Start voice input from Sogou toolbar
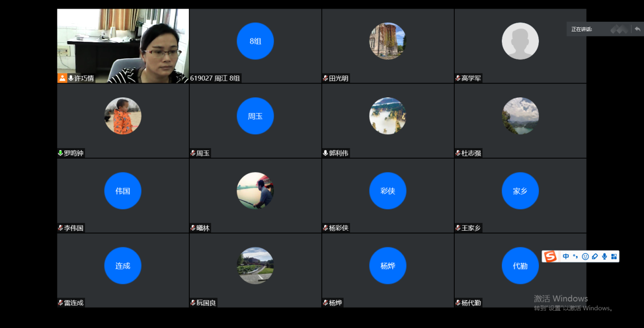644x328 pixels. click(x=604, y=257)
